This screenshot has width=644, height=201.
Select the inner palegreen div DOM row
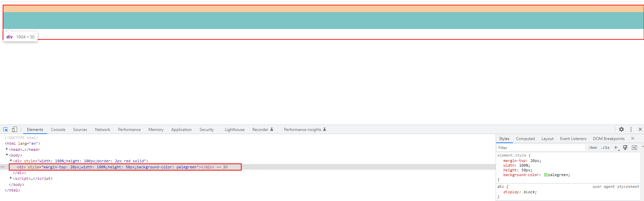coord(248,167)
